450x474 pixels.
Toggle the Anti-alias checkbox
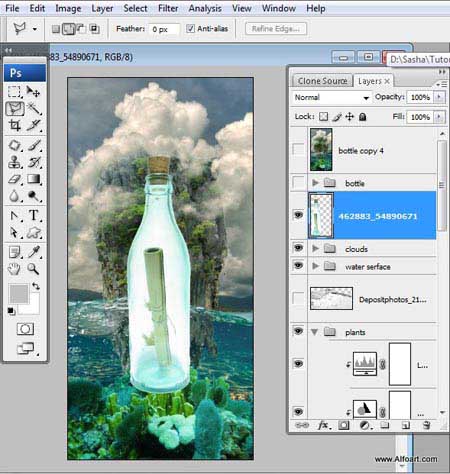tap(190, 29)
